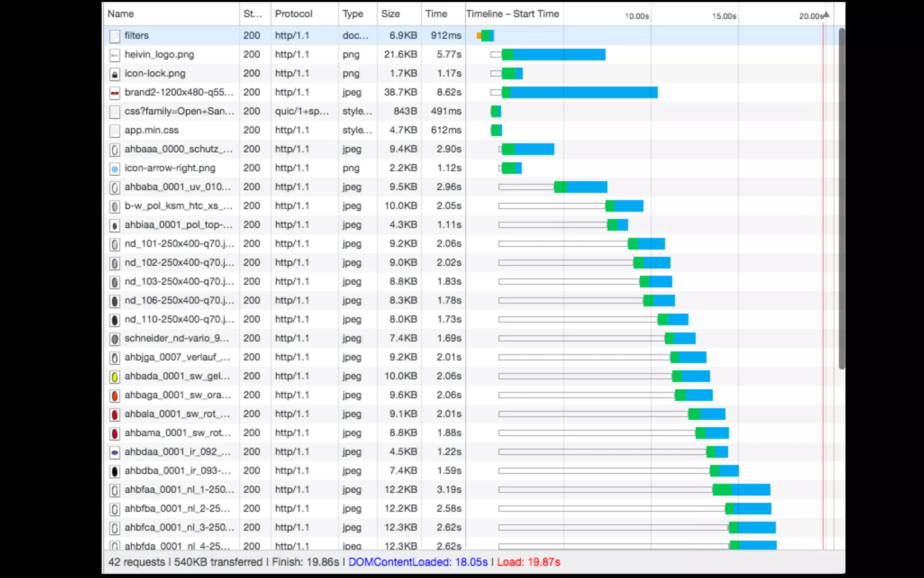Viewport: 924px width, 578px height.
Task: Click the vertical scrollbar thumb
Action: tap(841, 199)
